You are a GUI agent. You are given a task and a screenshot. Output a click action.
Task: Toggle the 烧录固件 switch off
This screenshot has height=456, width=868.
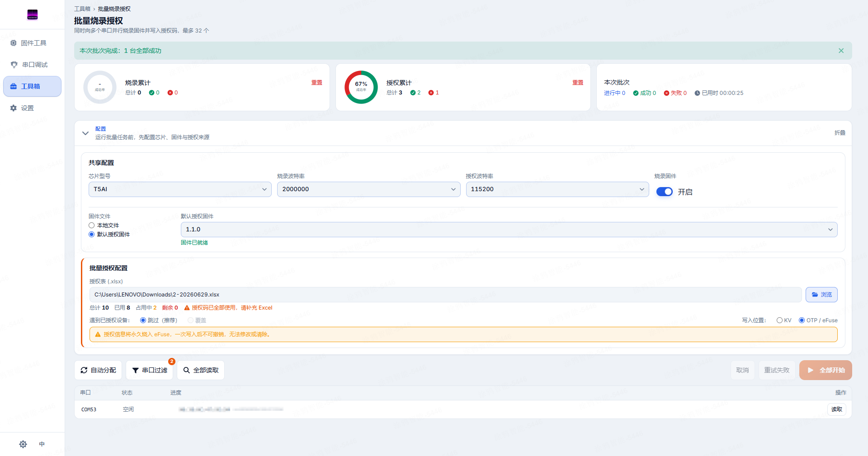tap(665, 192)
